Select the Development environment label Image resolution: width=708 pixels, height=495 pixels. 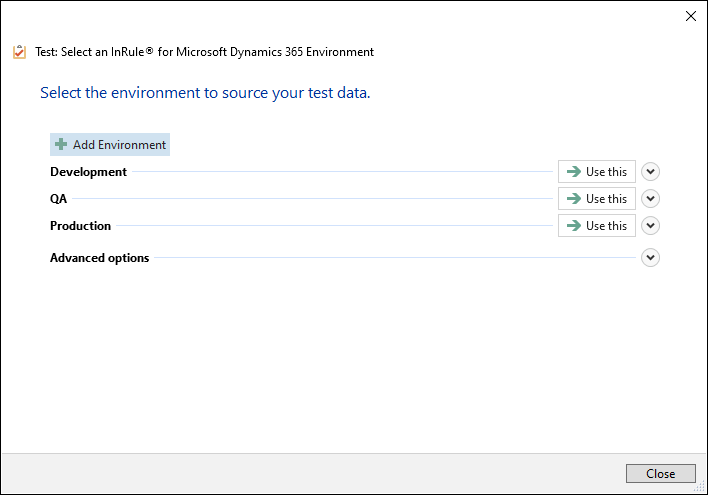click(88, 172)
